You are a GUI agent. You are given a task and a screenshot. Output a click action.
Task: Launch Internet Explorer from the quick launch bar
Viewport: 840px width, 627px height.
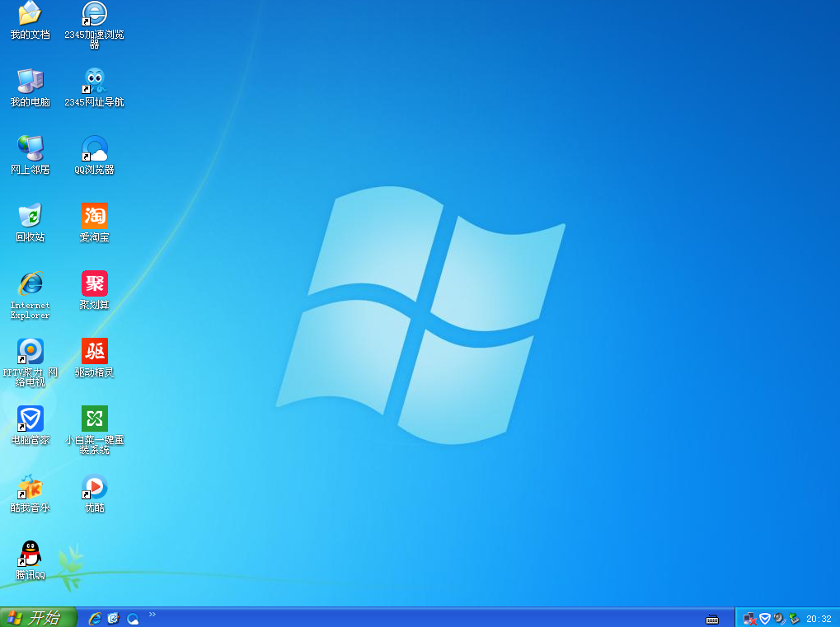coord(95,619)
